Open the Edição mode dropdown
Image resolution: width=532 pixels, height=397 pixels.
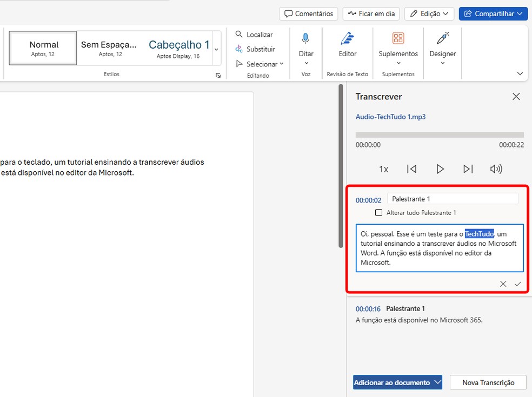tap(429, 14)
